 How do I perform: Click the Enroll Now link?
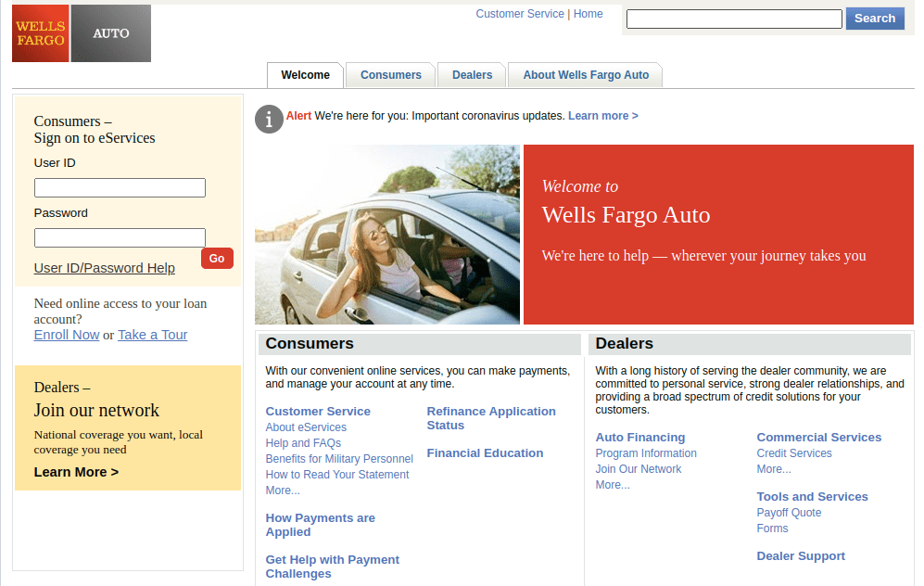(67, 335)
